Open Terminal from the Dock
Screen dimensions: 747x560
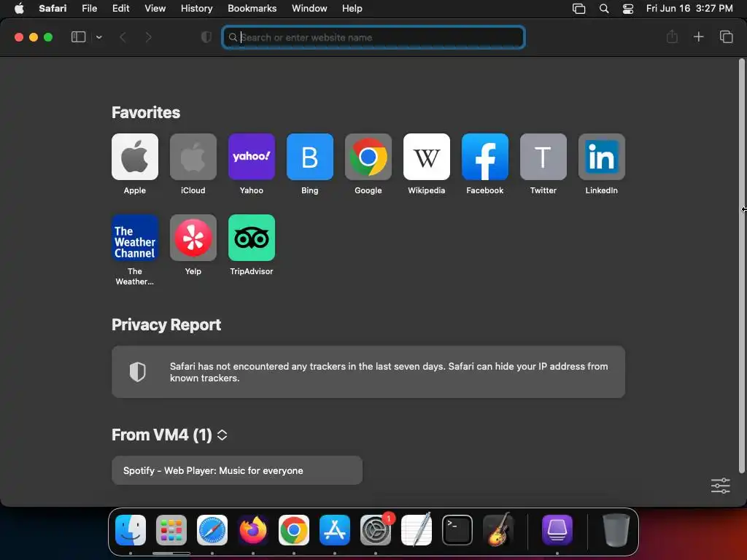pyautogui.click(x=457, y=530)
